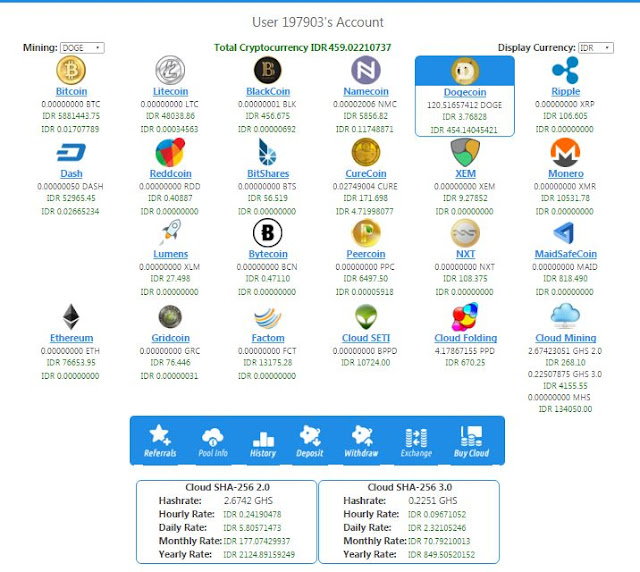Click the Lumens rocket icon
Screen dimensions: 640x572
(x=170, y=232)
